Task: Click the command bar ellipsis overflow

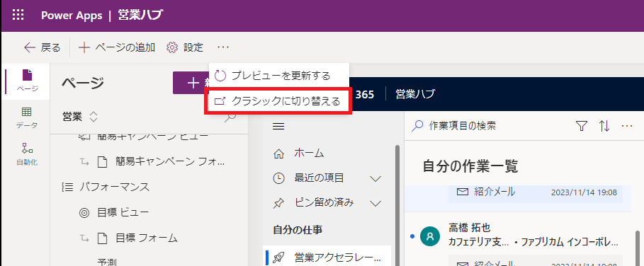Action: click(223, 48)
